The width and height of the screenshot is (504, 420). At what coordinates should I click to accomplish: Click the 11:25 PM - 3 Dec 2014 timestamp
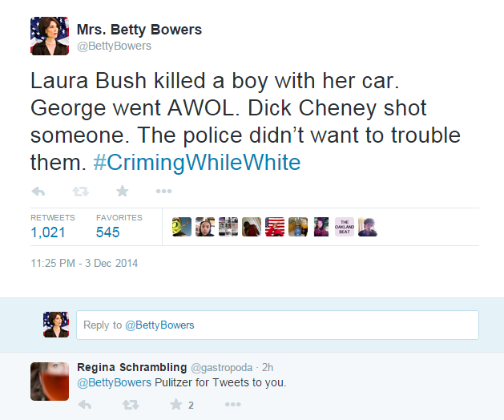pos(84,263)
